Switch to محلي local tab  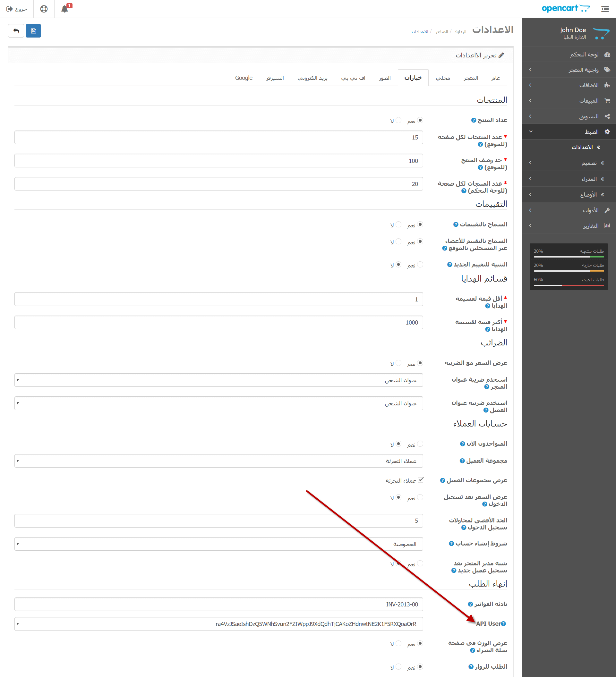coord(443,78)
